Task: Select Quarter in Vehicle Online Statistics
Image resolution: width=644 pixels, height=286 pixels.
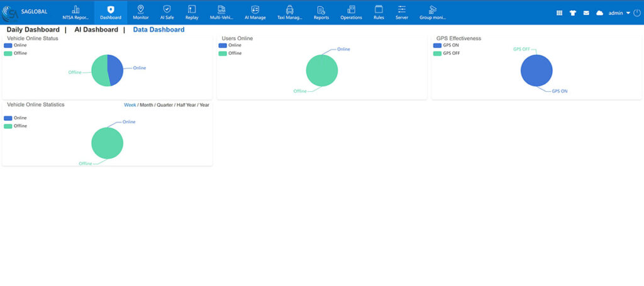Action: [165, 105]
